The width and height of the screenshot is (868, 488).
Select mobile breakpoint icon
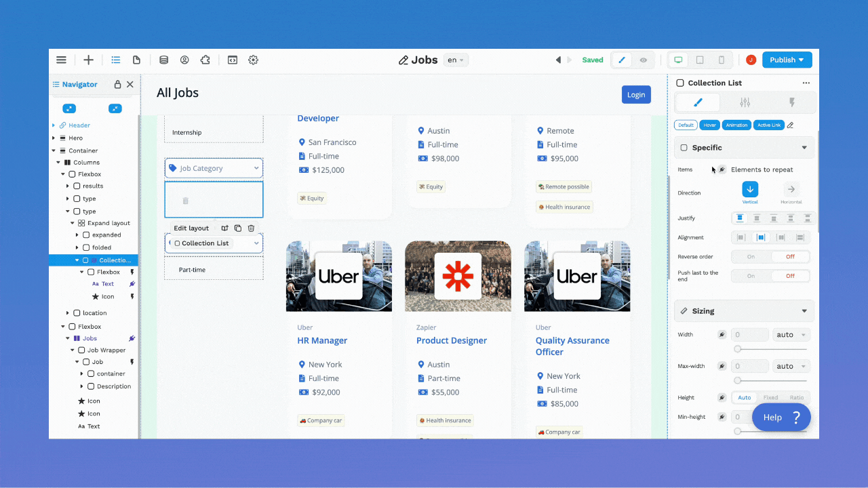pyautogui.click(x=722, y=60)
